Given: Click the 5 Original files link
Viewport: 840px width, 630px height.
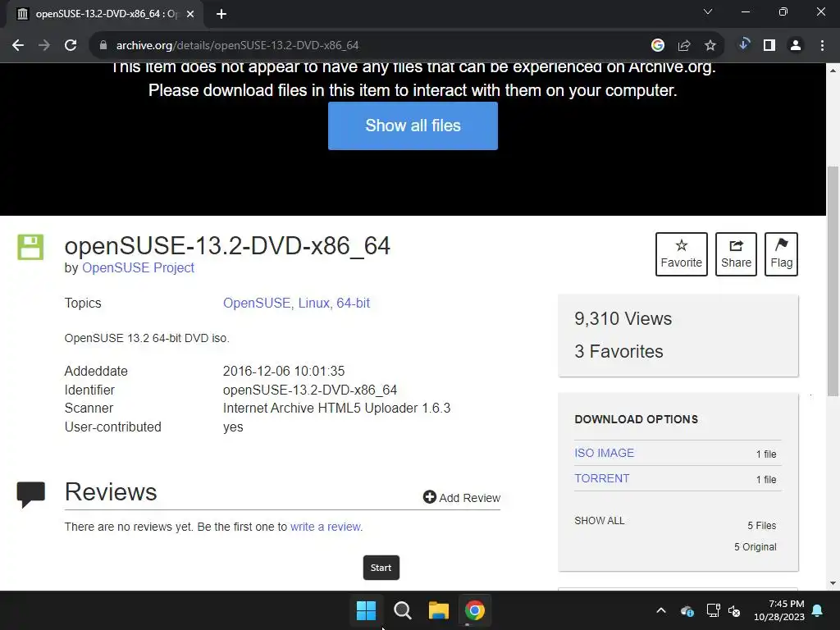Looking at the screenshot, I should (x=755, y=547).
